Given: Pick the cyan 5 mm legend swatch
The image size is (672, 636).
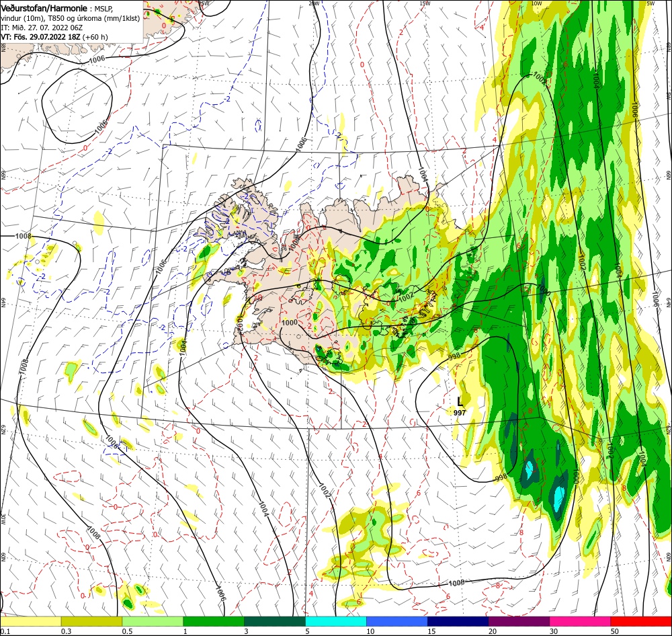Looking at the screenshot, I should [335, 621].
